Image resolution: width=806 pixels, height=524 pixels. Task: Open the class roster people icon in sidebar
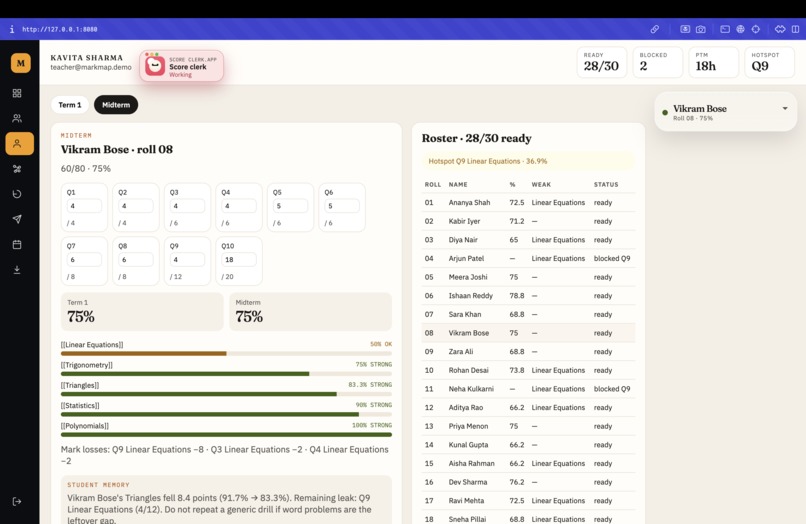pyautogui.click(x=17, y=118)
